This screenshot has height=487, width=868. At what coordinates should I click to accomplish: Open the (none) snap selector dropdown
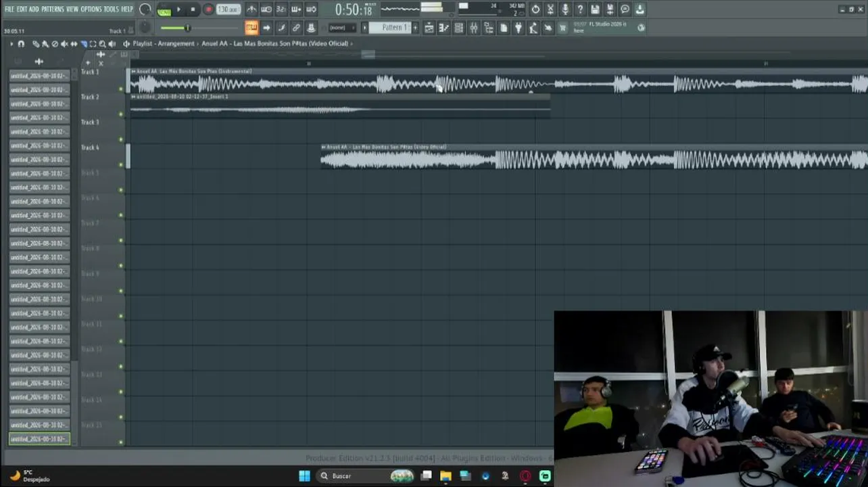[341, 28]
